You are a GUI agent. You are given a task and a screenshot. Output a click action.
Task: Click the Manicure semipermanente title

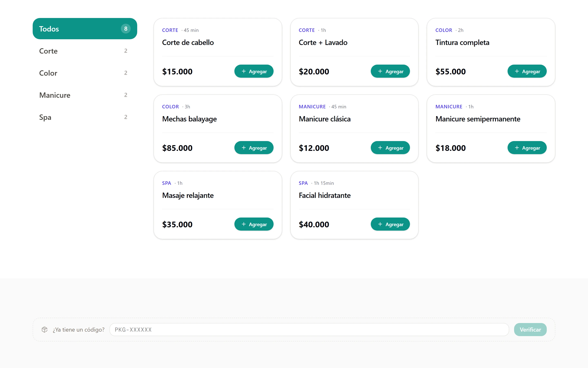point(478,119)
